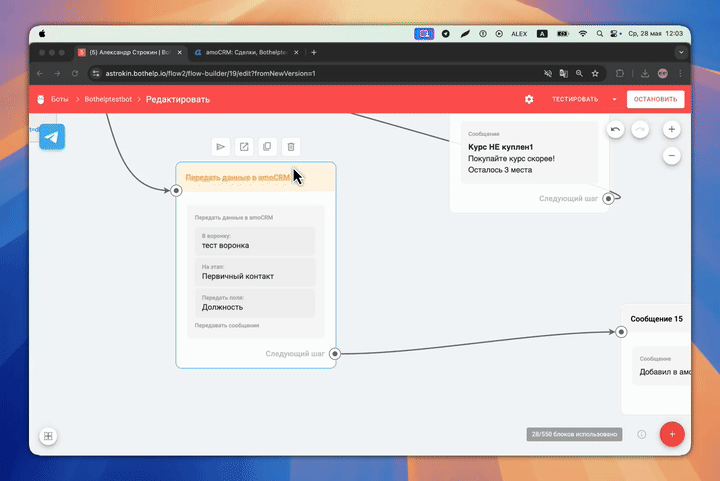Add a new block with red plus
720x481 pixels.
[672, 434]
